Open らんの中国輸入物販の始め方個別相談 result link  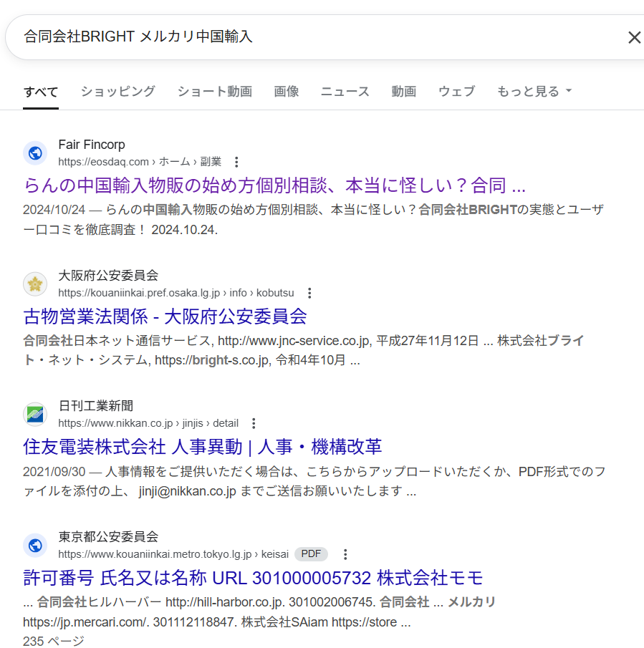[x=274, y=185]
